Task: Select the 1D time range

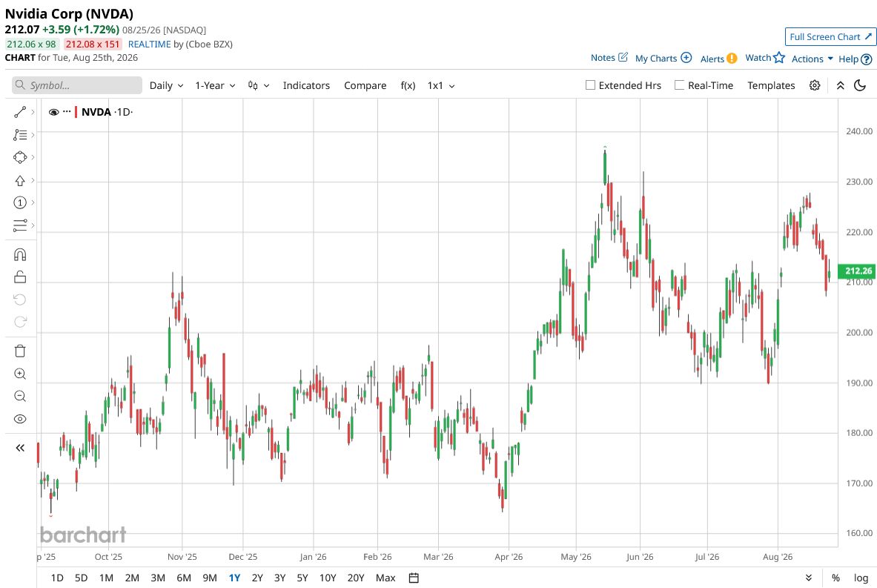Action: pyautogui.click(x=57, y=578)
